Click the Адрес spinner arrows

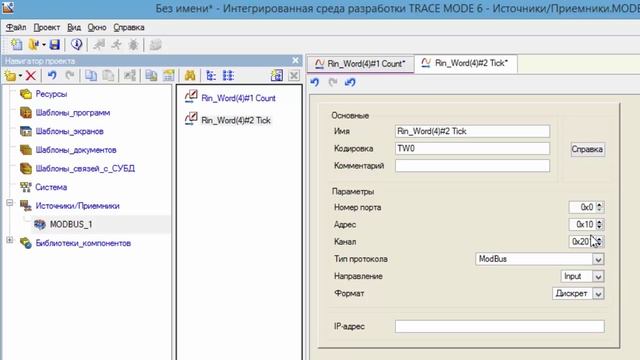pyautogui.click(x=599, y=224)
